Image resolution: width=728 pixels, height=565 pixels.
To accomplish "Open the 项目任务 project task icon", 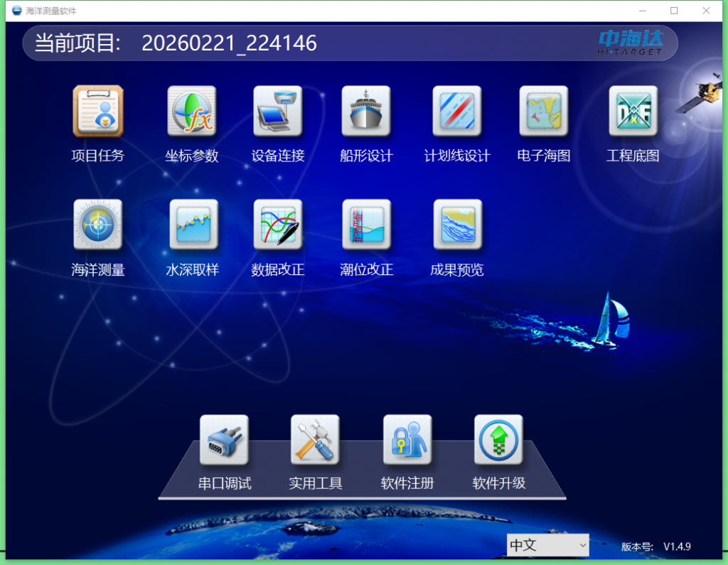I will tap(98, 112).
